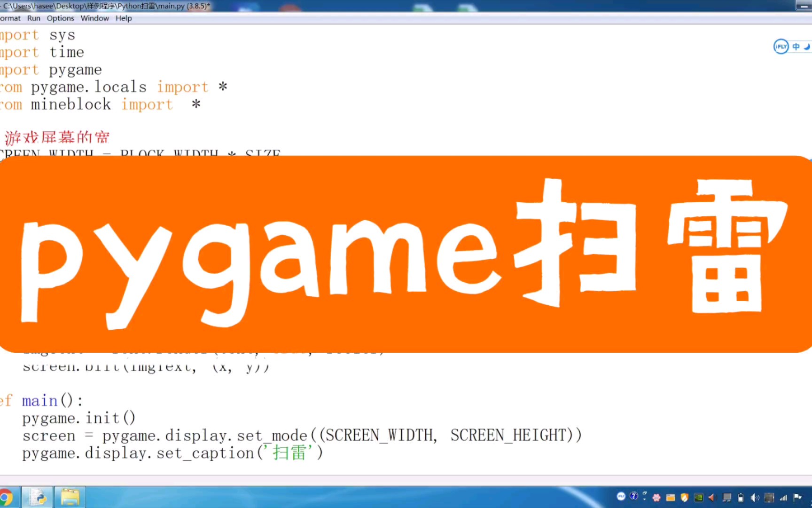
Task: Click the window title bar path
Action: pos(106,6)
